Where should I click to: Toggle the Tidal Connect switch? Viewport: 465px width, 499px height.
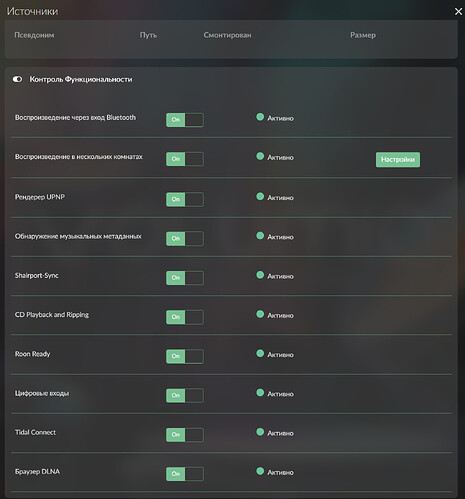click(185, 435)
